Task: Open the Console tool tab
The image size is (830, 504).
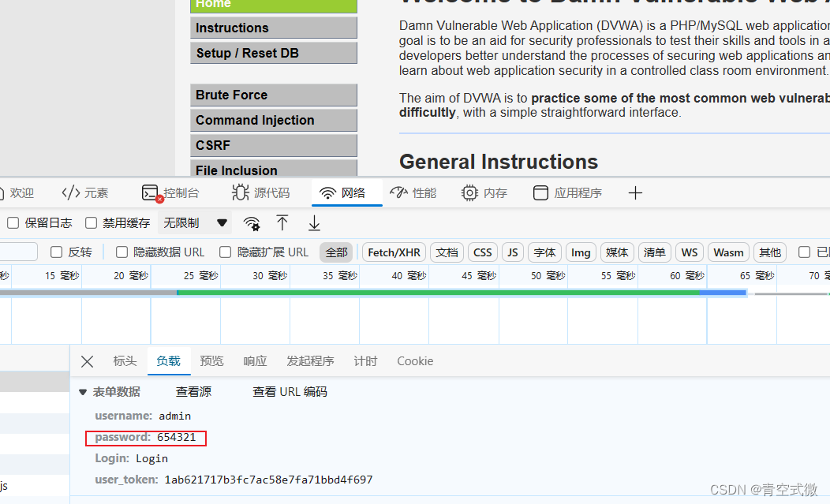Action: (170, 193)
